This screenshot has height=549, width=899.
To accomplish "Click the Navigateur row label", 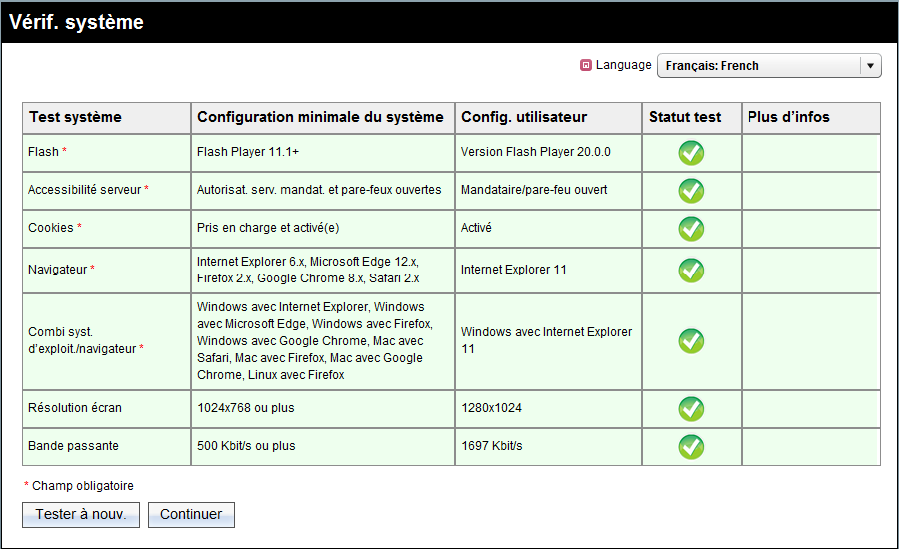I will (57, 269).
